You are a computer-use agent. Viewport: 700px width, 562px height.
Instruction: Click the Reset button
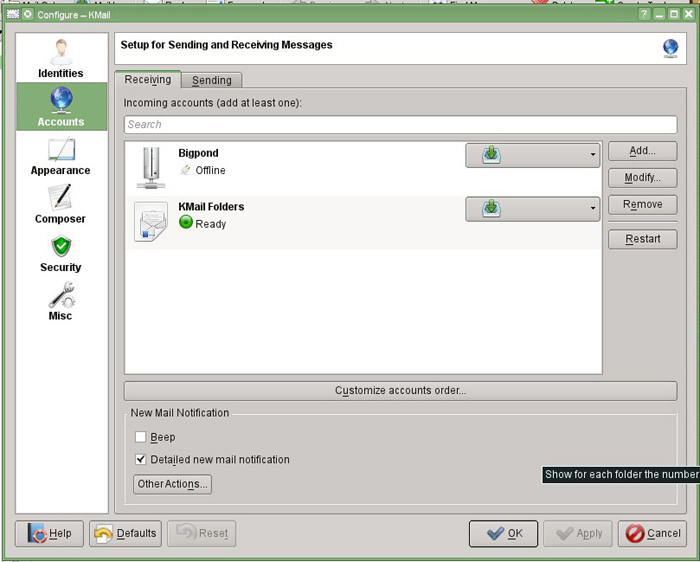coord(201,533)
